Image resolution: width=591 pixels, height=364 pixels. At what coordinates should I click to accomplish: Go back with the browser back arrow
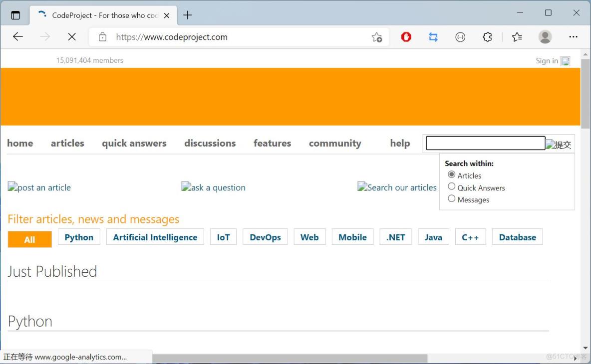(17, 37)
